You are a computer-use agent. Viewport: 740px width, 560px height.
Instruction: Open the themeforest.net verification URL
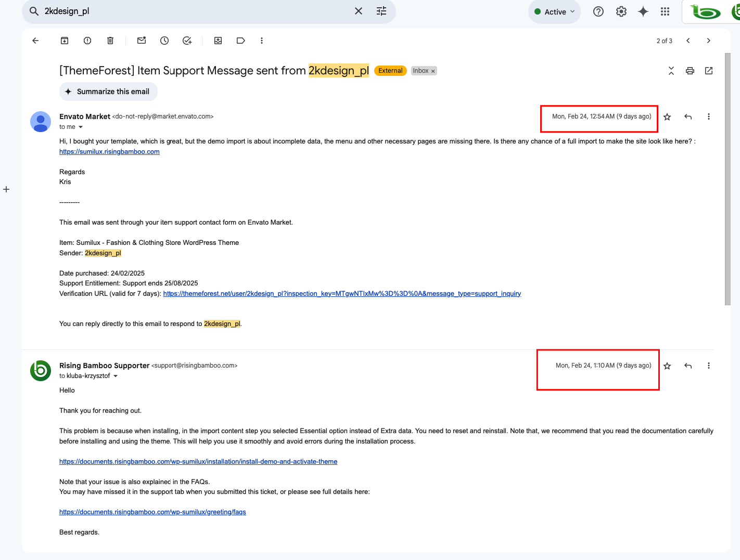(x=342, y=294)
